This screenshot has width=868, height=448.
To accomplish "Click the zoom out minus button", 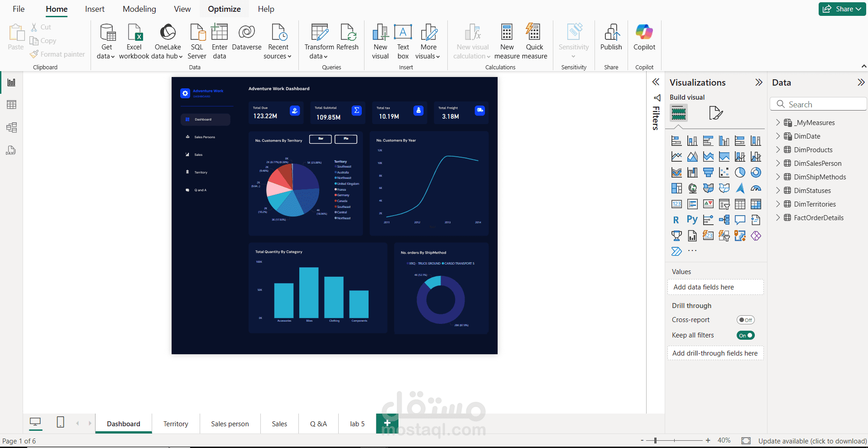I will click(x=642, y=440).
